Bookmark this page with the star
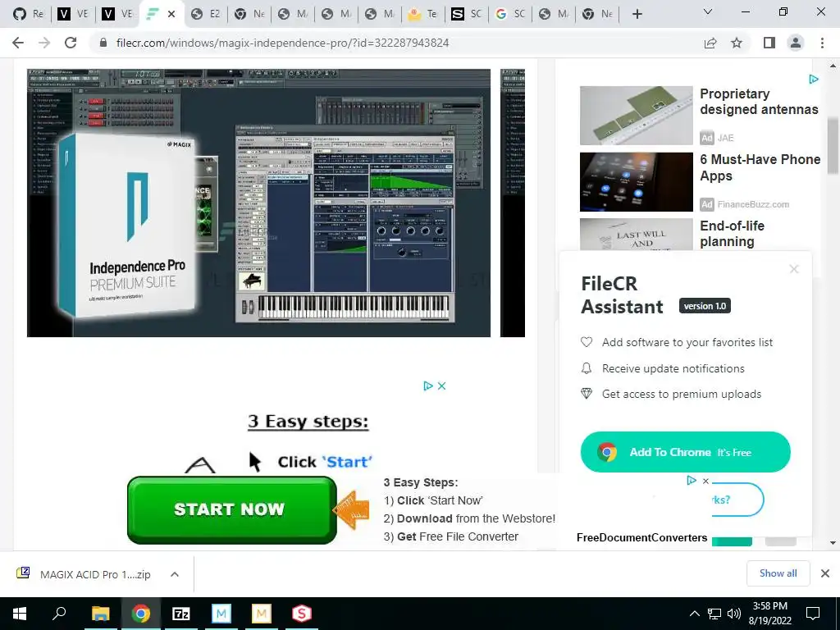Viewport: 840px width, 630px height. pos(737,43)
